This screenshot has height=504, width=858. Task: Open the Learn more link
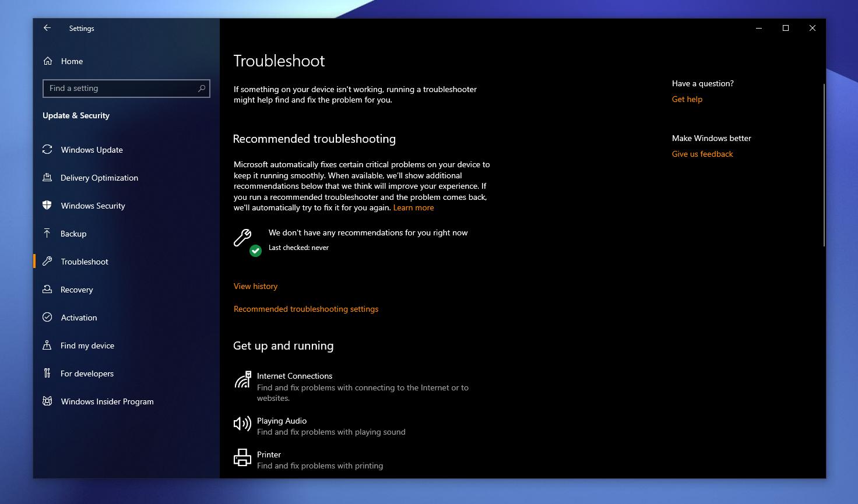click(x=413, y=207)
